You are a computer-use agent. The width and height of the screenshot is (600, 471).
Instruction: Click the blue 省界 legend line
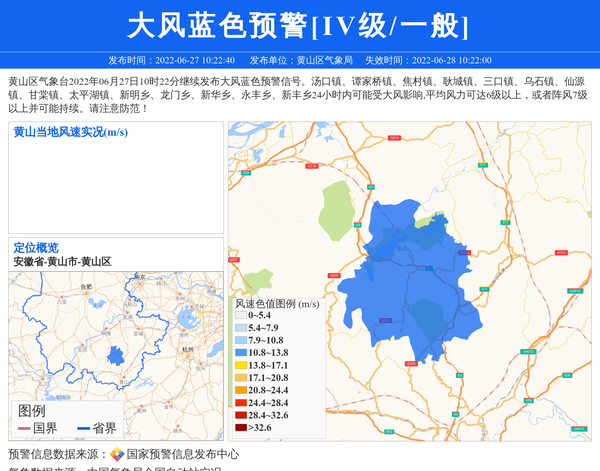click(x=83, y=429)
